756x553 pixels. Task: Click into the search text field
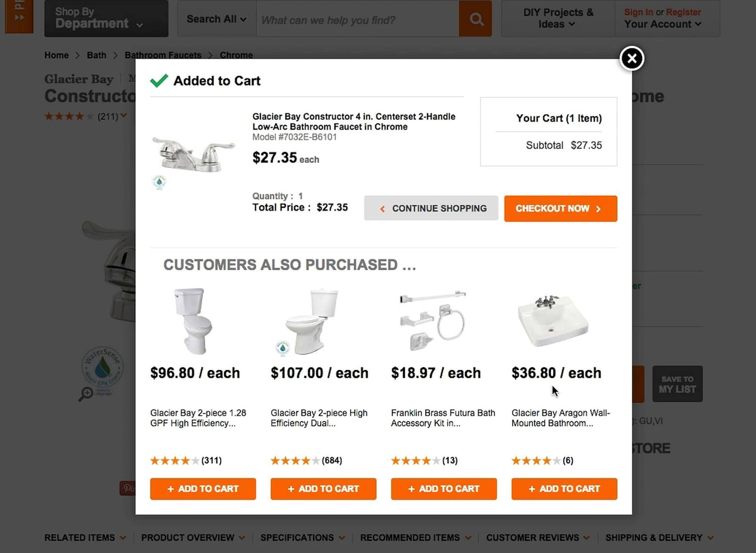[x=357, y=19]
